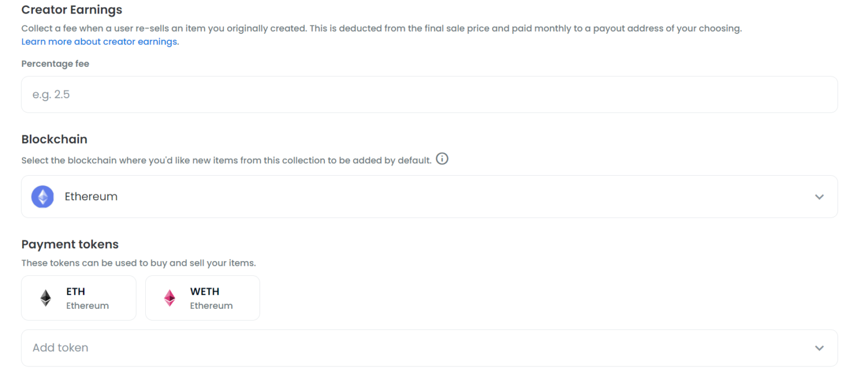Click the black ETH diamond icon
The image size is (868, 376).
tap(46, 298)
